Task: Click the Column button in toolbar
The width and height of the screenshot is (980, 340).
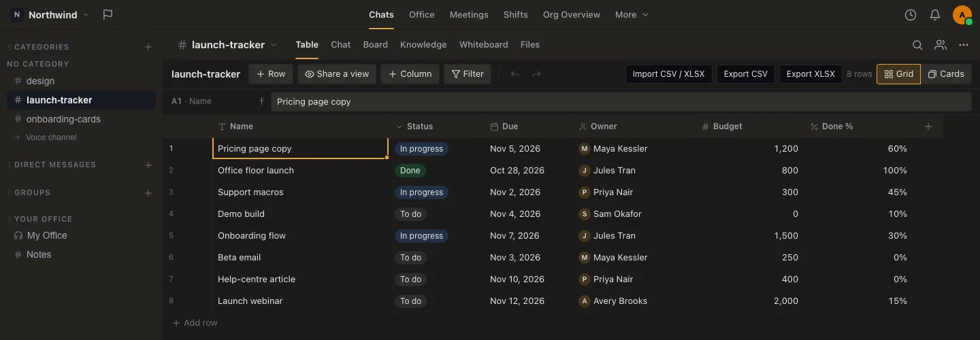Action: point(410,74)
